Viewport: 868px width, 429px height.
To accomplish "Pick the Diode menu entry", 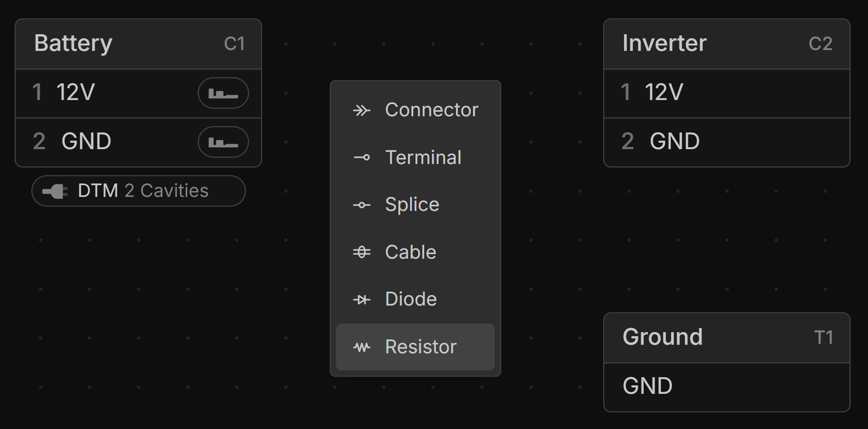I will point(411,299).
